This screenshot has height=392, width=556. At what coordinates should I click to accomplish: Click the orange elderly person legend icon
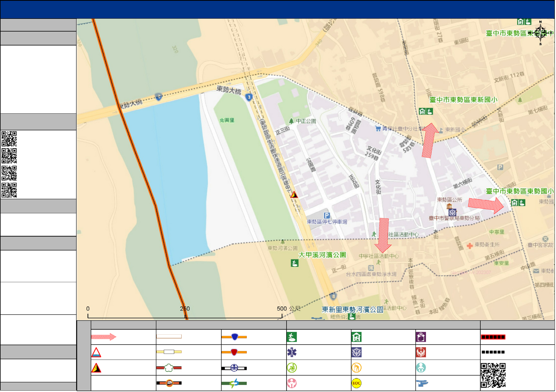357,368
